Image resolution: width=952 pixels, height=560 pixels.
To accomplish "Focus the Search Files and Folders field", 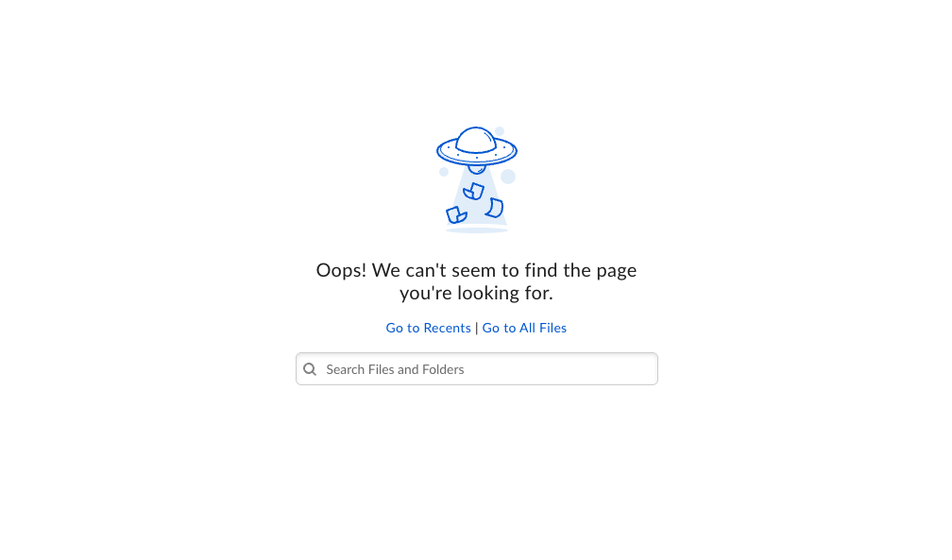I will tap(477, 368).
